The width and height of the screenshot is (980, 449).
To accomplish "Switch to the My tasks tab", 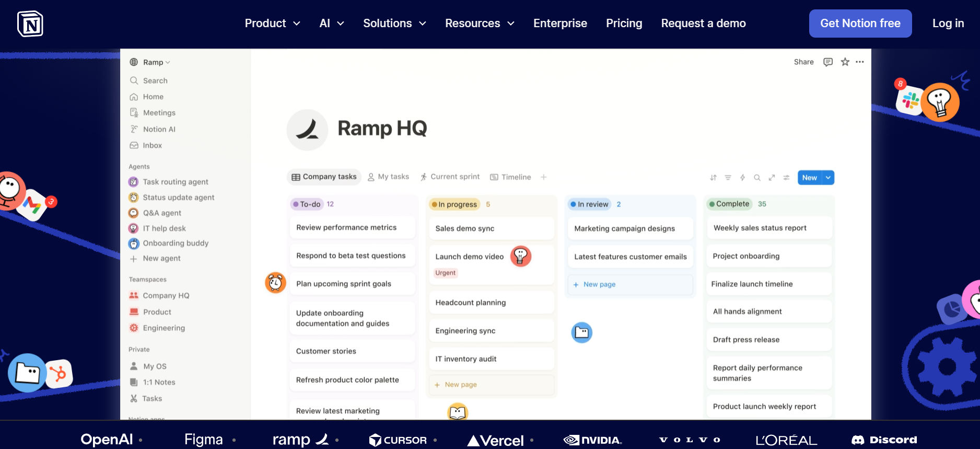I will (388, 177).
